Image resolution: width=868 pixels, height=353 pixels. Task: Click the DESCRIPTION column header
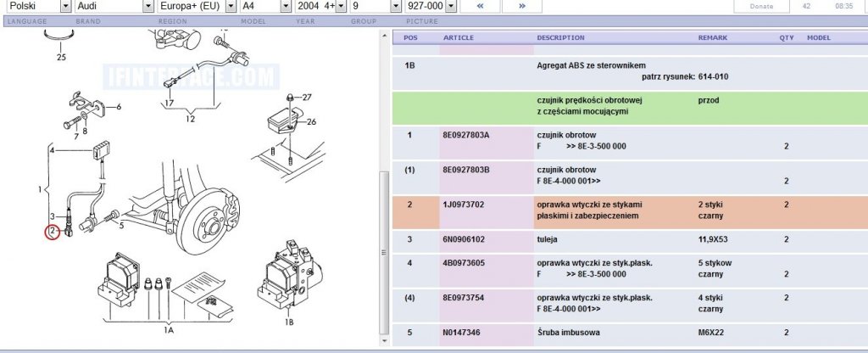(x=560, y=37)
